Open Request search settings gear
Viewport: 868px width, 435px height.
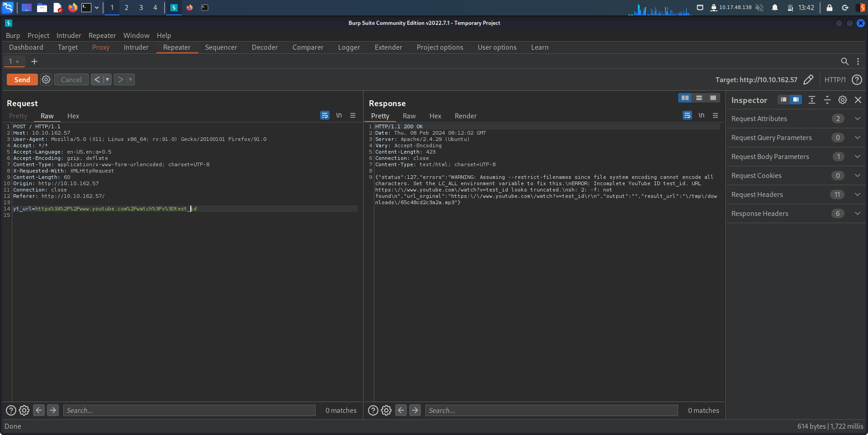(x=24, y=410)
